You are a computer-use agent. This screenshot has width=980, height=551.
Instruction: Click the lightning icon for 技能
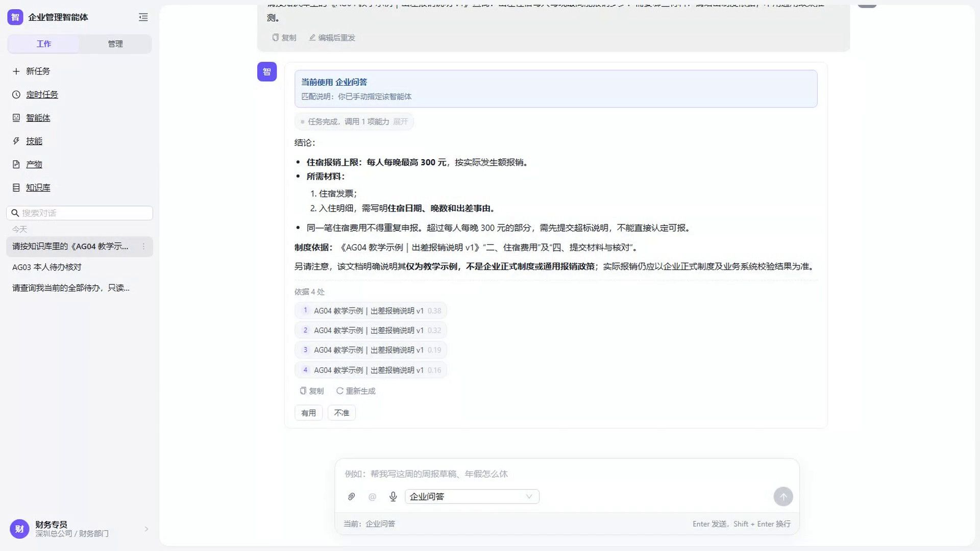tap(16, 141)
